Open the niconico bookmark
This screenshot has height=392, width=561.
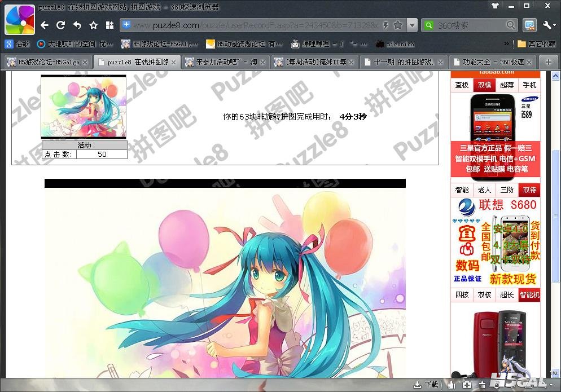coord(395,44)
